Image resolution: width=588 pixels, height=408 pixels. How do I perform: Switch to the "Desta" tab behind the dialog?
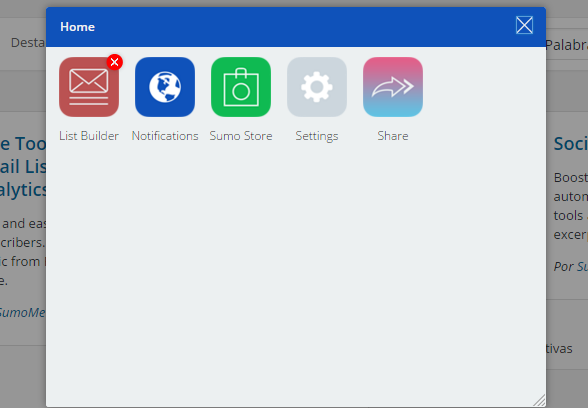coord(28,42)
